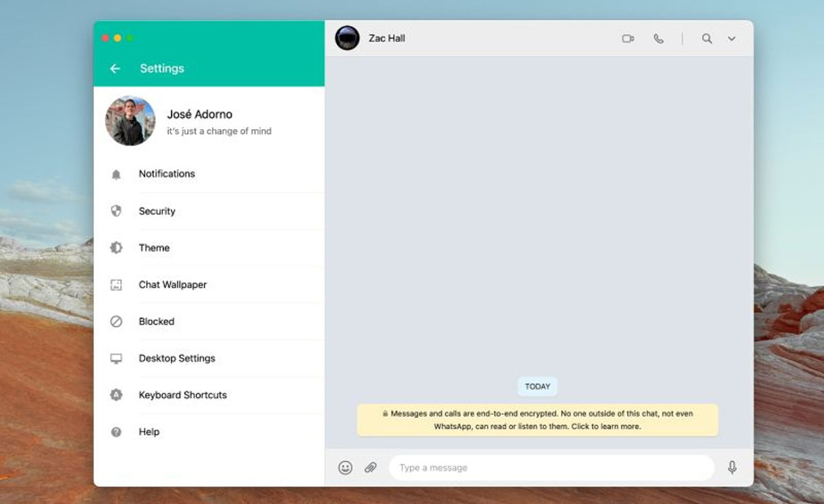
Task: Search within the Zac Hall chat
Action: tap(707, 39)
